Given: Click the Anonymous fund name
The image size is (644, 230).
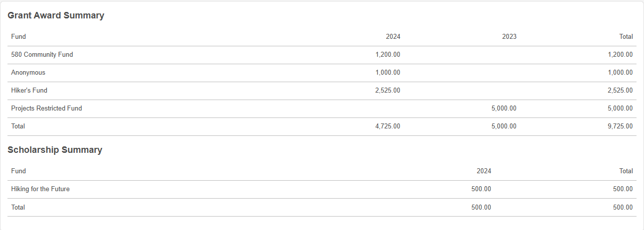Looking at the screenshot, I should coord(28,73).
